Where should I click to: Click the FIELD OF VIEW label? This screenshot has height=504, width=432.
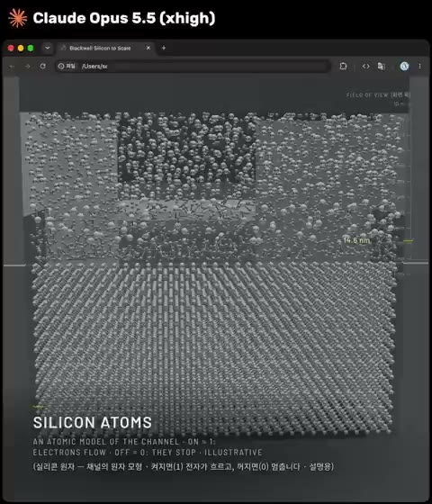coord(378,94)
